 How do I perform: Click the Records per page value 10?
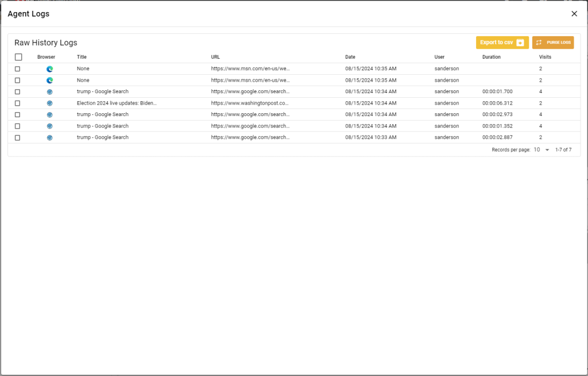coord(537,149)
